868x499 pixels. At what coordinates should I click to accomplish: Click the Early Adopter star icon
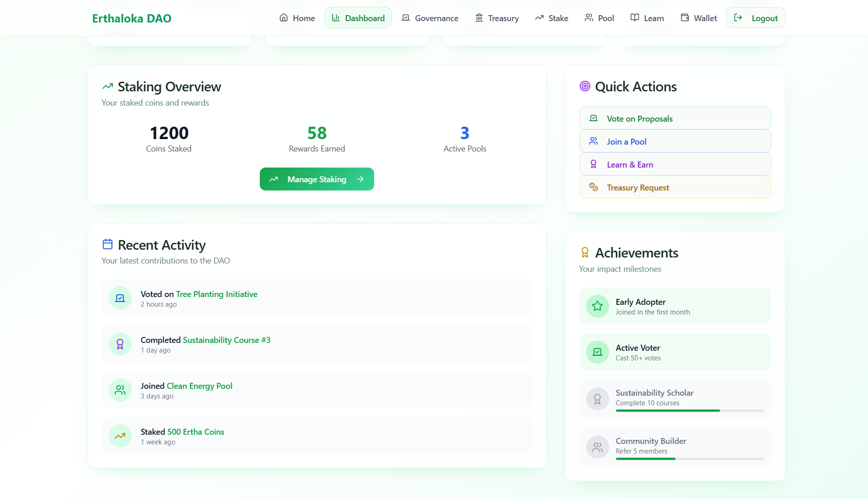coord(598,306)
